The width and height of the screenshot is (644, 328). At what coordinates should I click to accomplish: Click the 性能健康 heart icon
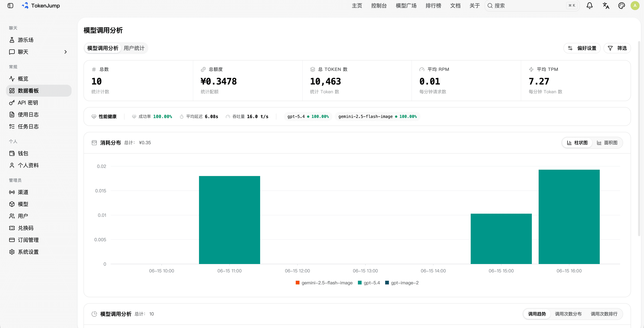click(x=94, y=117)
